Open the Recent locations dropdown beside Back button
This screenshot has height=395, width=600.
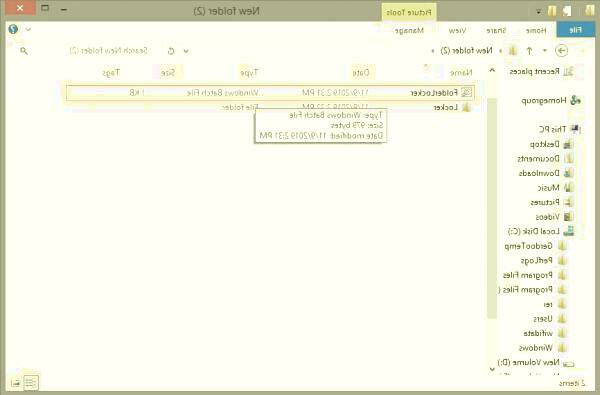(x=545, y=51)
